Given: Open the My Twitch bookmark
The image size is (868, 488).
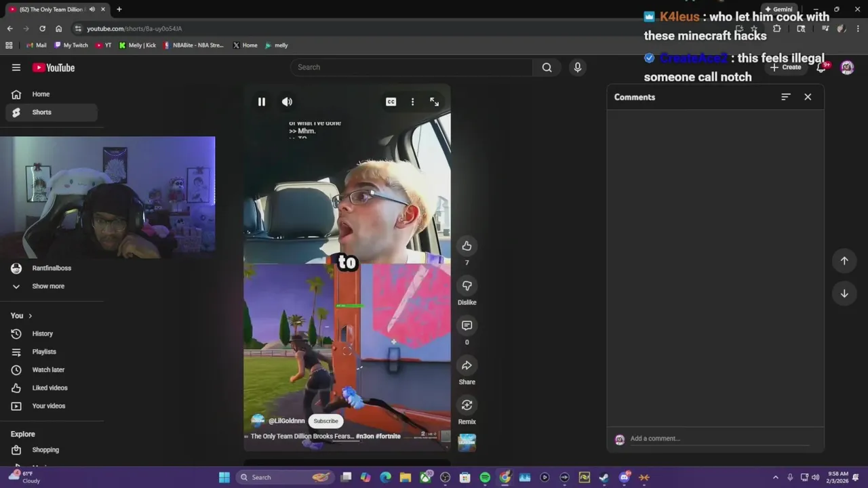Looking at the screenshot, I should [71, 45].
